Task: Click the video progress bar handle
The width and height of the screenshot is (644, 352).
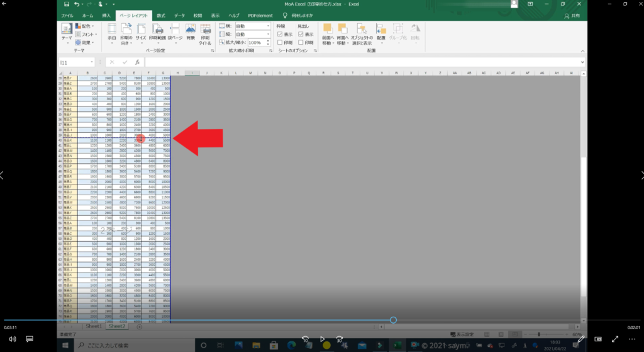Action: (x=393, y=320)
